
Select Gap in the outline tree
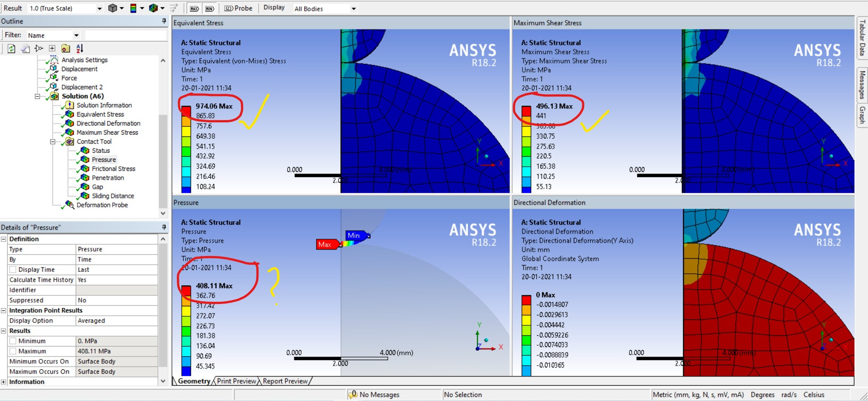point(97,187)
